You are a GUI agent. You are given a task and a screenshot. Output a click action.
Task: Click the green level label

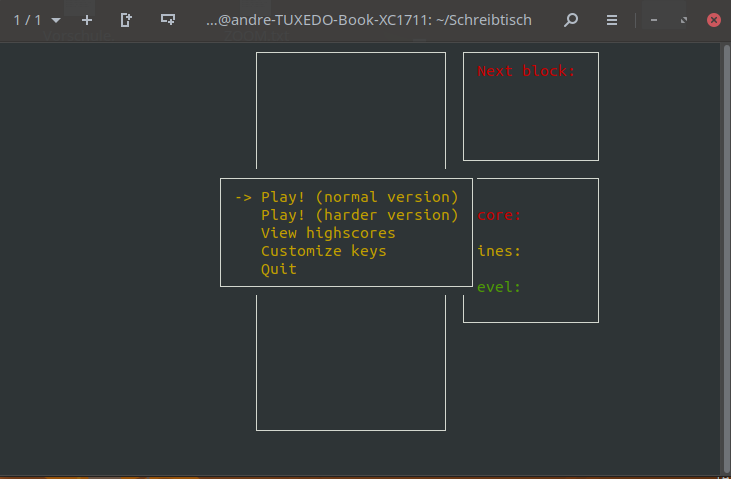coord(500,287)
